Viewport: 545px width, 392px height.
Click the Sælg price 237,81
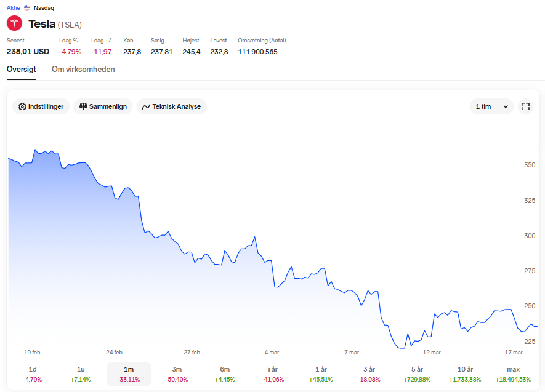click(161, 52)
